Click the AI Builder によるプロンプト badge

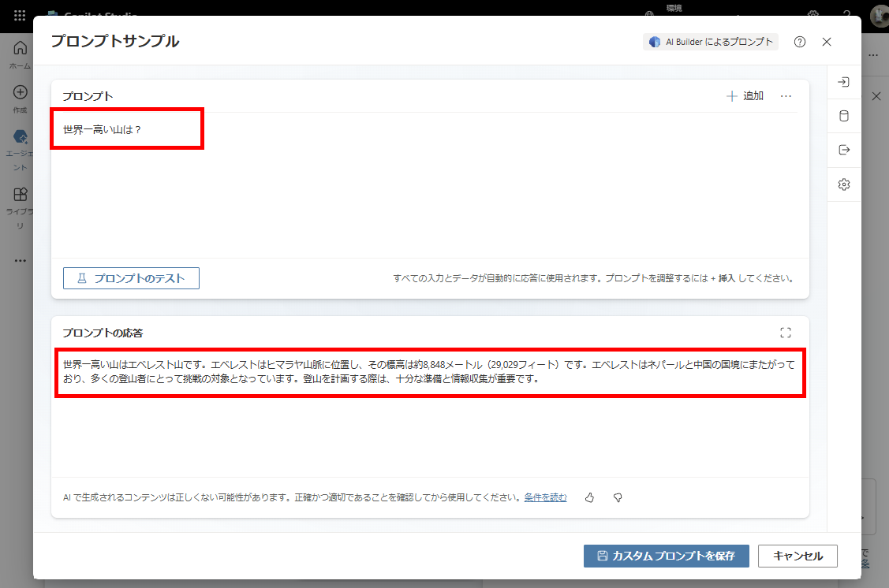click(x=711, y=42)
